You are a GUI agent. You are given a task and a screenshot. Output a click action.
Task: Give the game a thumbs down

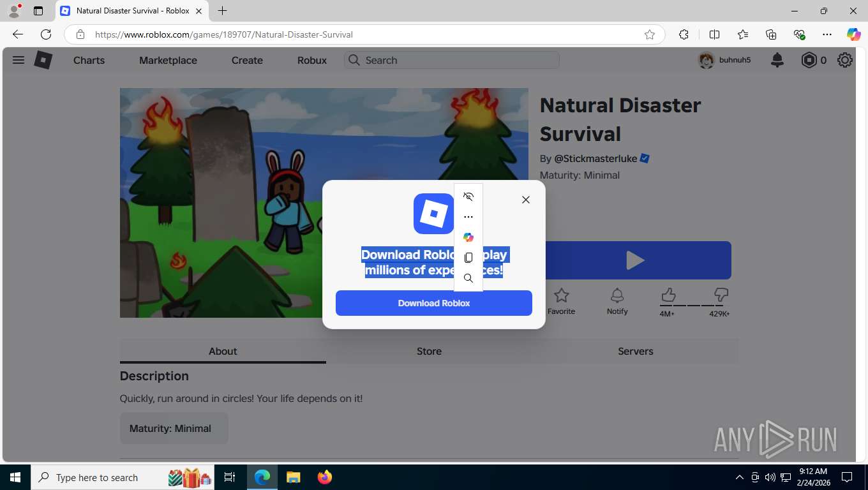tap(721, 295)
